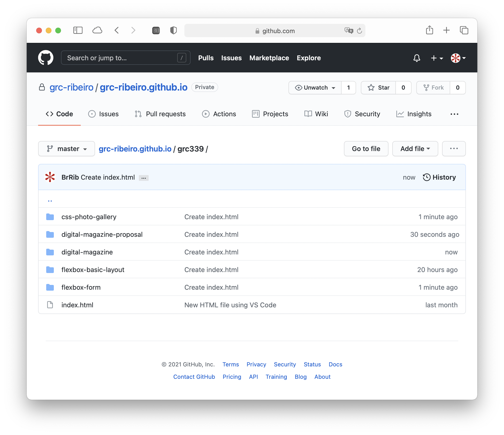Switch to the repository Issues tab
Viewport: 504px width, 435px height.
point(103,114)
